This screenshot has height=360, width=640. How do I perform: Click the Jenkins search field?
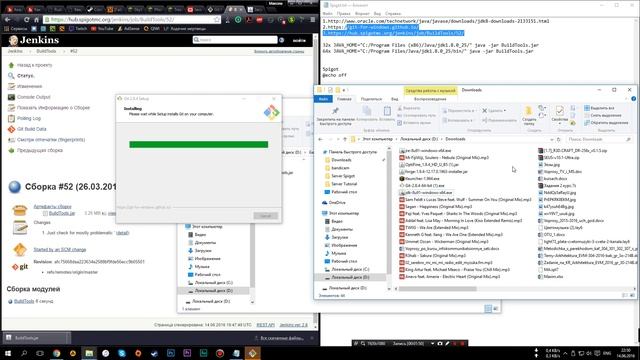tap(235, 40)
